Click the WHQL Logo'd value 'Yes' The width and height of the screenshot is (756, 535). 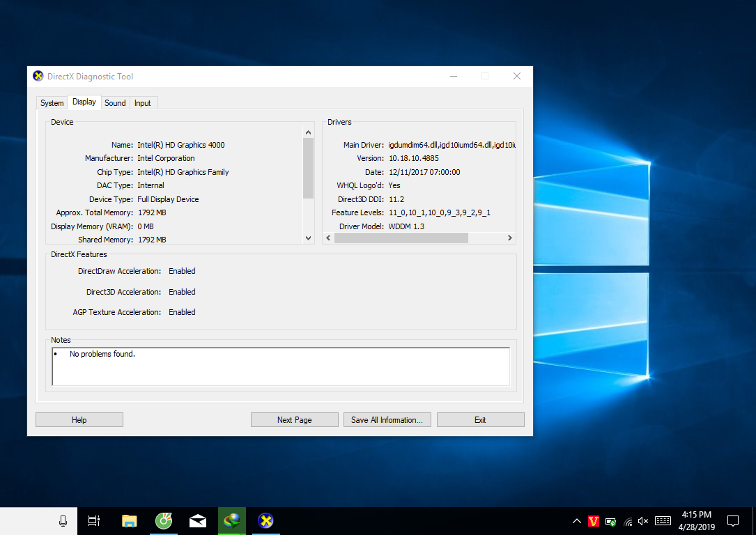tap(394, 185)
